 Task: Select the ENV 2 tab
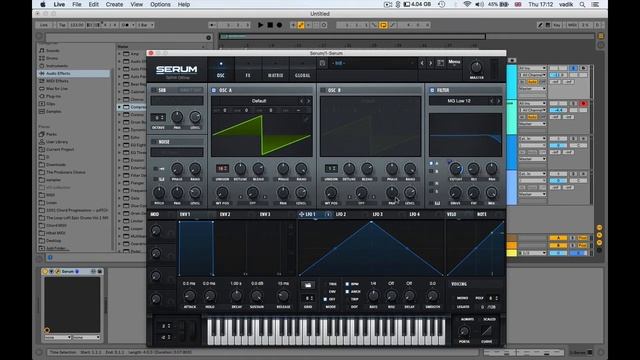click(225, 214)
